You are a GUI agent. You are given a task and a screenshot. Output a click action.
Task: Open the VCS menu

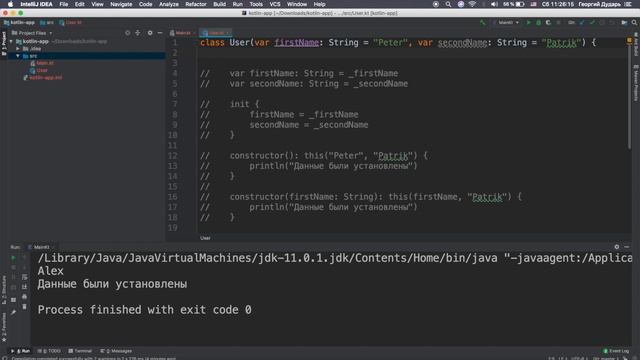coord(275,4)
